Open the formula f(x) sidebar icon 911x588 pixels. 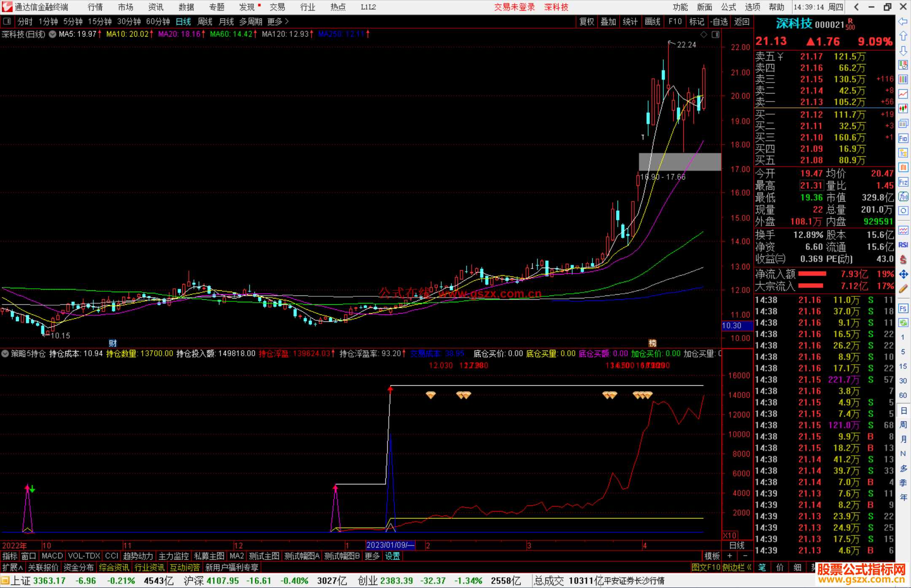pyautogui.click(x=903, y=196)
